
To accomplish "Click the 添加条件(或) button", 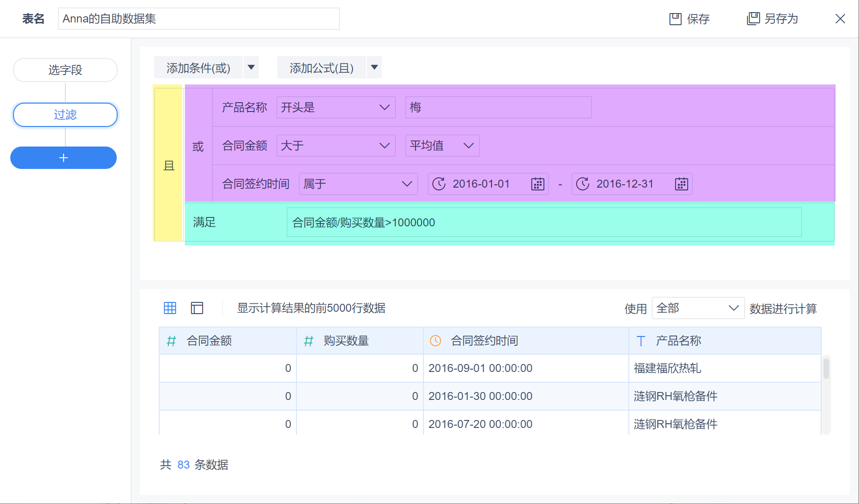I will [x=198, y=67].
